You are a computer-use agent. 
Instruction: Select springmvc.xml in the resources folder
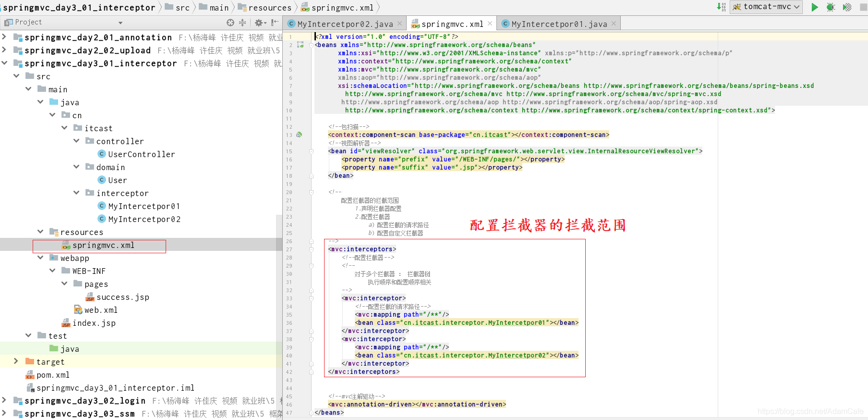point(103,246)
